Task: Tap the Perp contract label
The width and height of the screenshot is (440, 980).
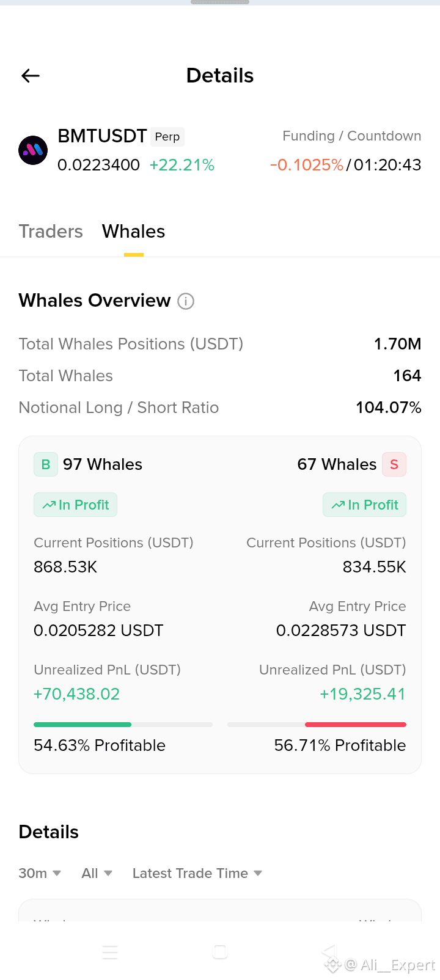Action: point(167,136)
